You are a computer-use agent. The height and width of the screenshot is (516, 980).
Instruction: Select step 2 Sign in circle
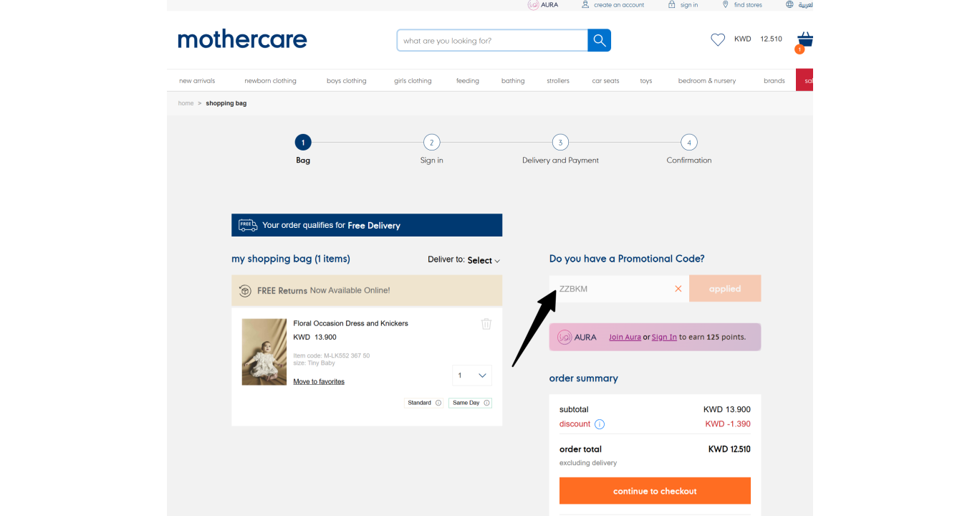pyautogui.click(x=431, y=142)
